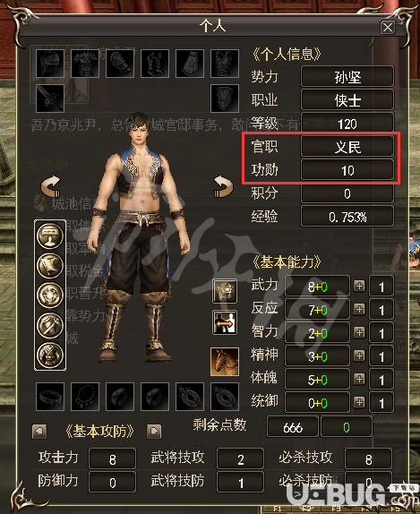The image size is (420, 514).
Task: Add a point to 智力
Action: (359, 333)
